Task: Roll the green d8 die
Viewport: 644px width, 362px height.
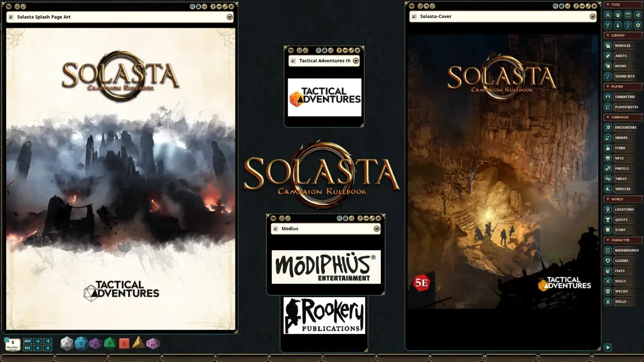Action: point(110,343)
